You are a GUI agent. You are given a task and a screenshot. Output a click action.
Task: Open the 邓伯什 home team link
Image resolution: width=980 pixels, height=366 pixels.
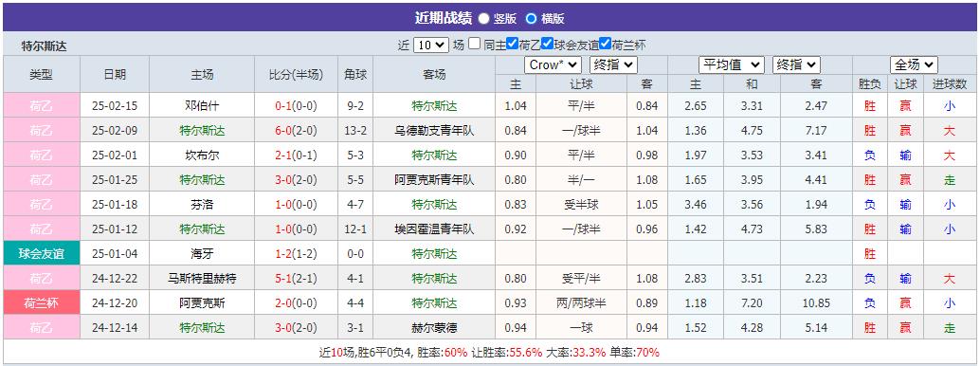pyautogui.click(x=202, y=106)
